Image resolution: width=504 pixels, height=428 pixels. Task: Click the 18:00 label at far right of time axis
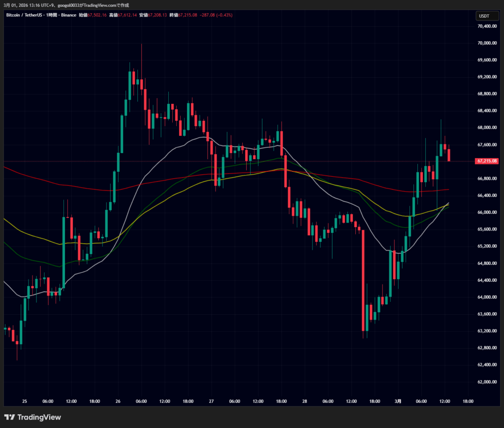(468, 401)
